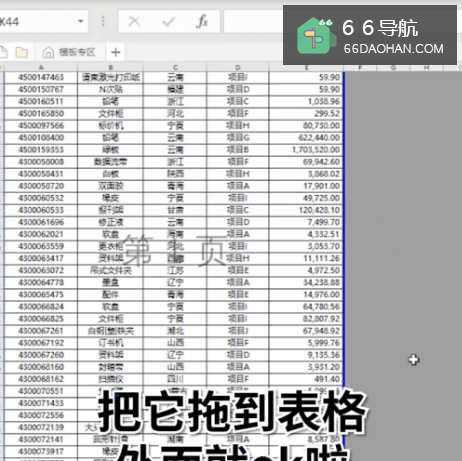The width and height of the screenshot is (462, 461).
Task: Open the fx insert function icon
Action: pyautogui.click(x=202, y=22)
